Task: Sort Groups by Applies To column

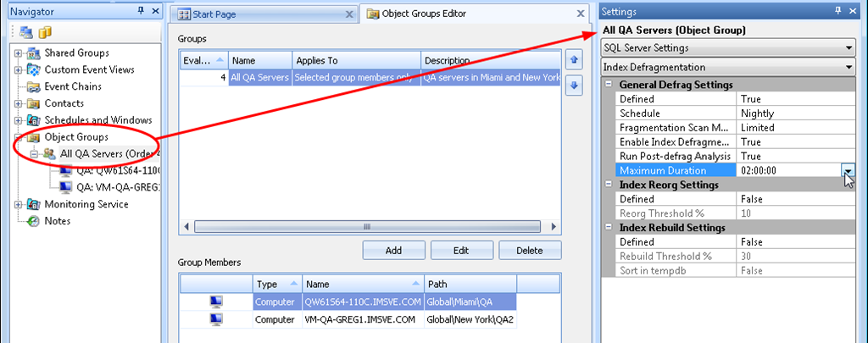Action: tap(356, 61)
